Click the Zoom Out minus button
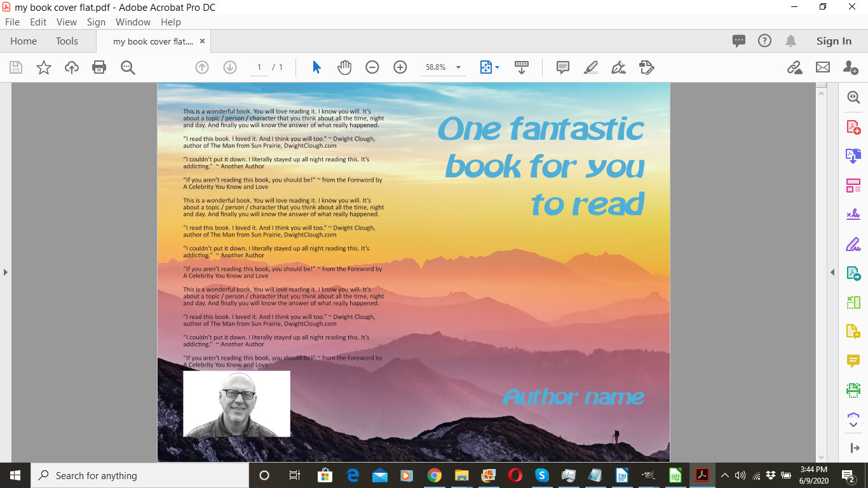 (x=372, y=67)
